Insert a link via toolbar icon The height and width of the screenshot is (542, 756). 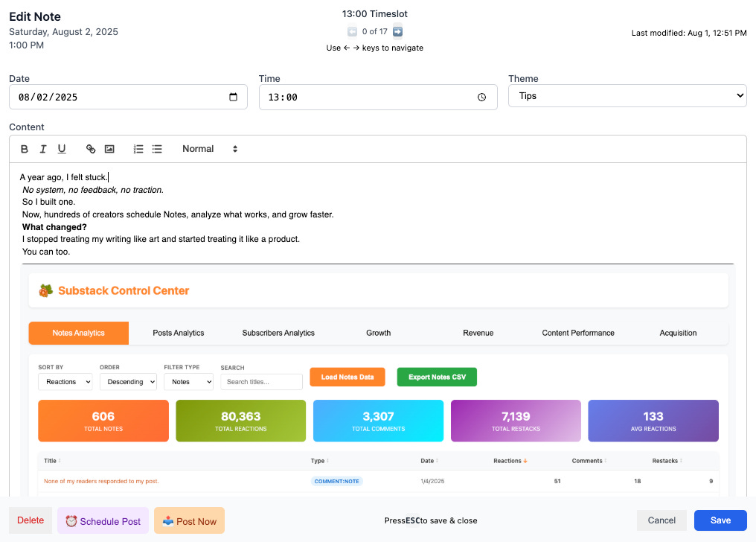(x=91, y=149)
